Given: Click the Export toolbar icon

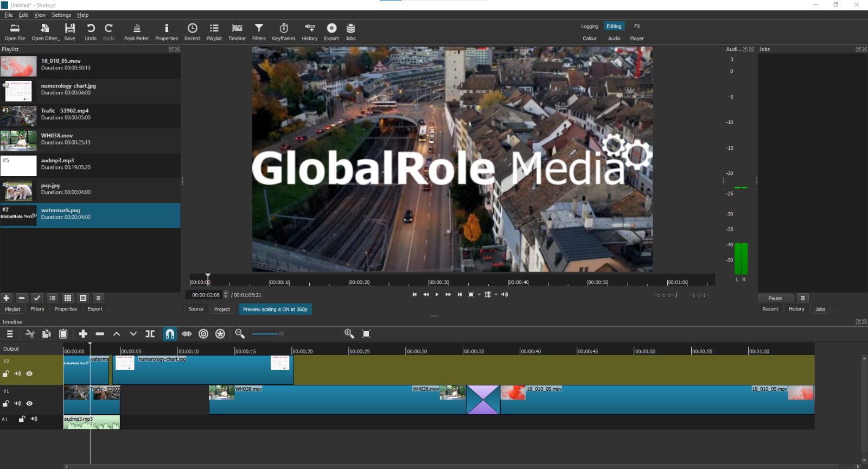Looking at the screenshot, I should [331, 32].
